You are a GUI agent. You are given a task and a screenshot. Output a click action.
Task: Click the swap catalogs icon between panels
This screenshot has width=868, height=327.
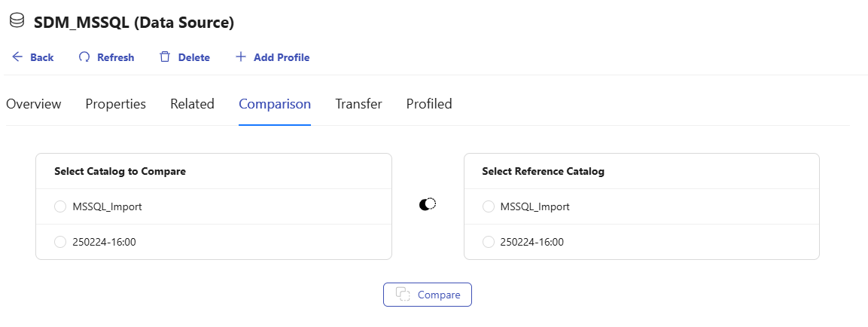pyautogui.click(x=428, y=204)
